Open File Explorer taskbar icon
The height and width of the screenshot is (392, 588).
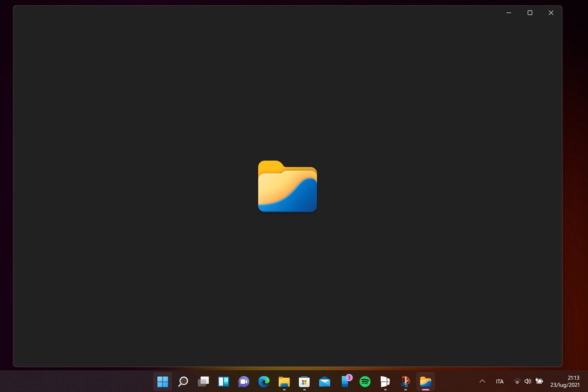(x=284, y=382)
